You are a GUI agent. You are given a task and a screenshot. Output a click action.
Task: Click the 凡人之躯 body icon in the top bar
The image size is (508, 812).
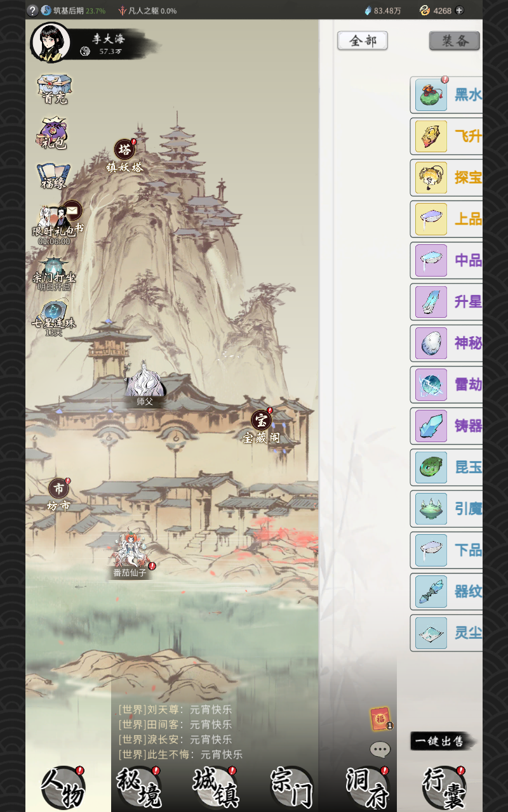[x=123, y=11]
